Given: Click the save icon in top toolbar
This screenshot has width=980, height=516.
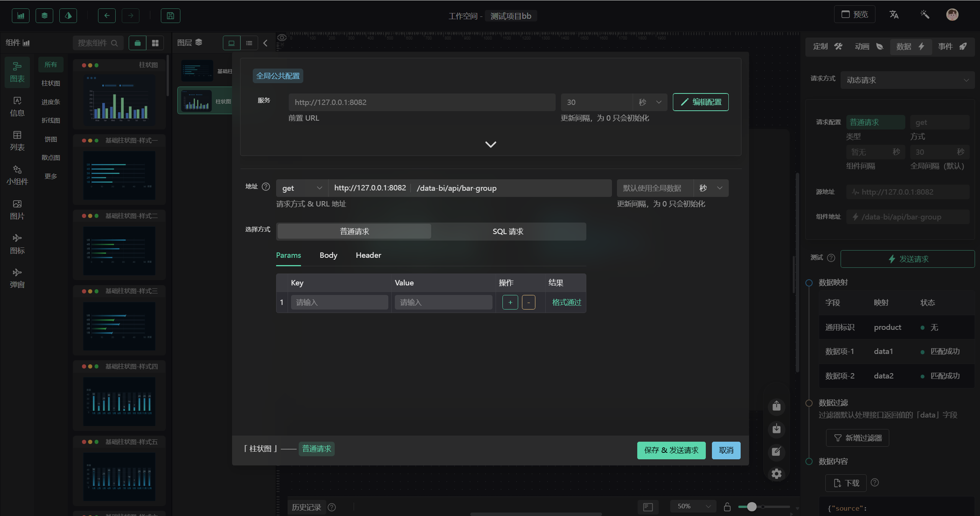Looking at the screenshot, I should pos(170,16).
